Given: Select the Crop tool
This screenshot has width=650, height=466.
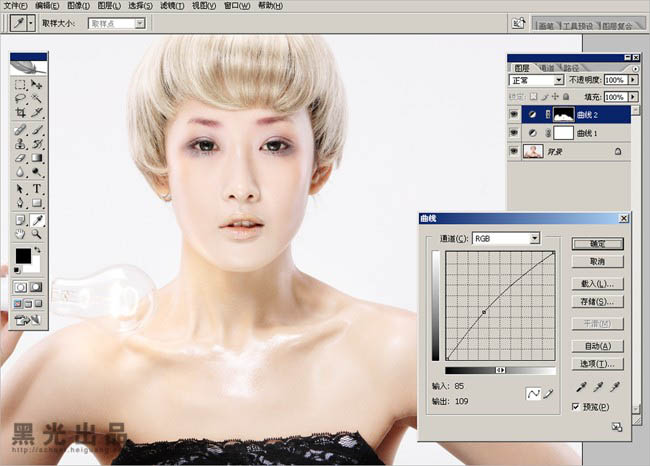Looking at the screenshot, I should 20,112.
